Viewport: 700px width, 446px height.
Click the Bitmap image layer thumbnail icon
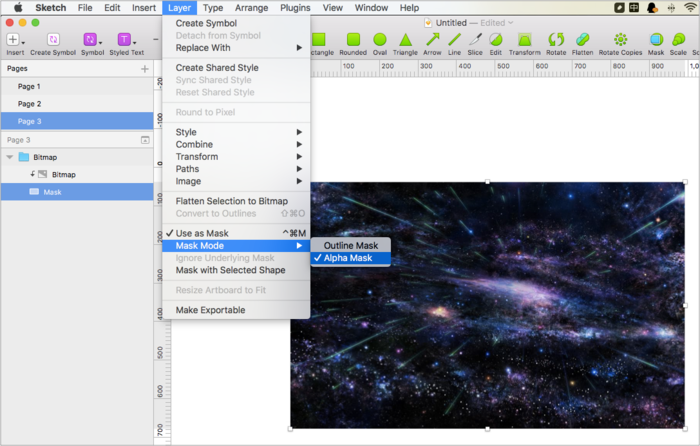point(42,175)
